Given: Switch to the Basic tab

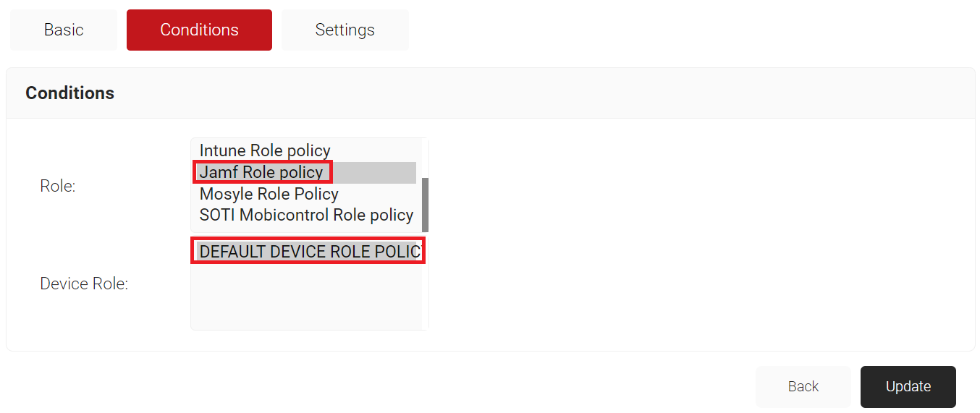Looking at the screenshot, I should pos(64,30).
